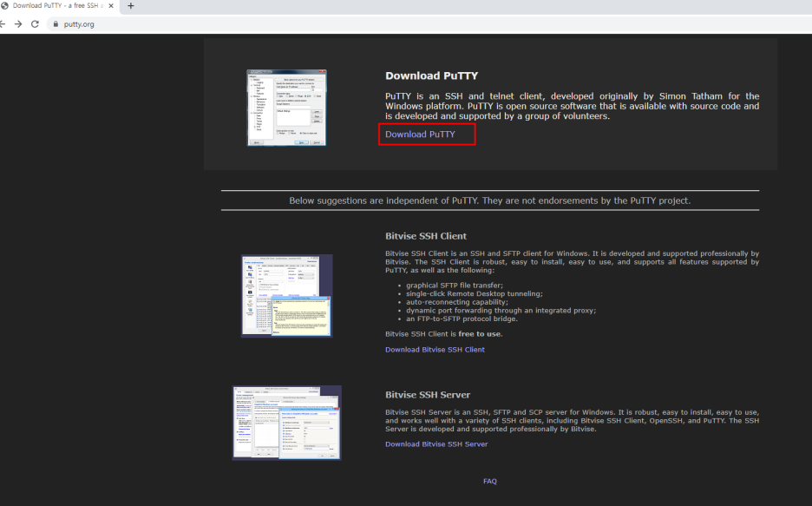
Task: Follow the Download PuTTY link
Action: coord(420,135)
